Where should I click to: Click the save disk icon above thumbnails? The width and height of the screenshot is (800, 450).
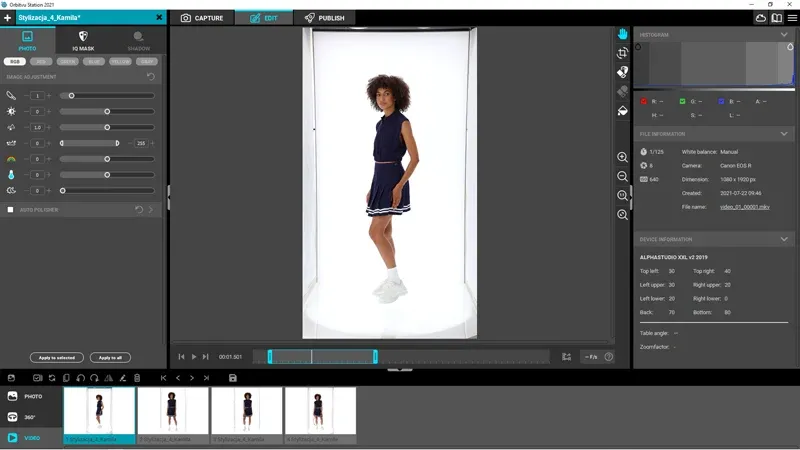tap(233, 378)
